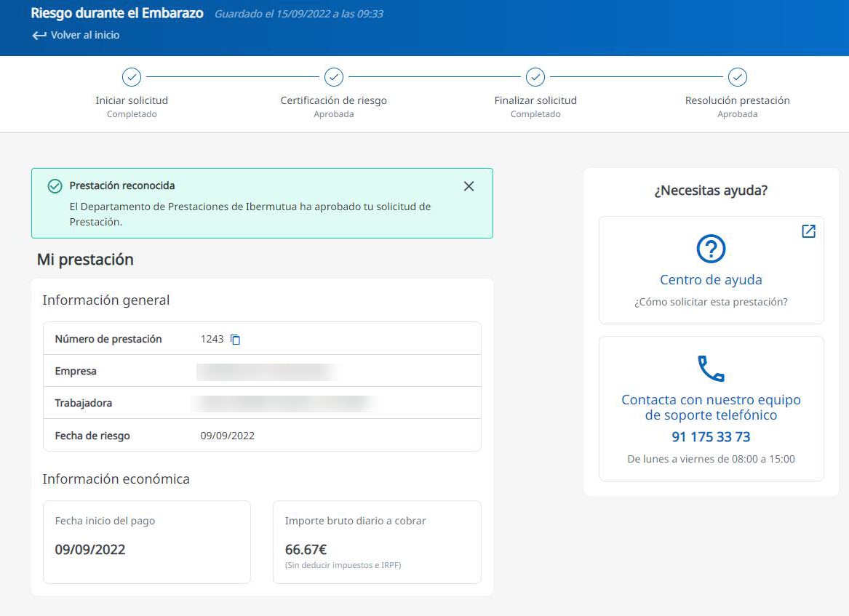Click the telephone support icon
This screenshot has height=616, width=849.
711,369
